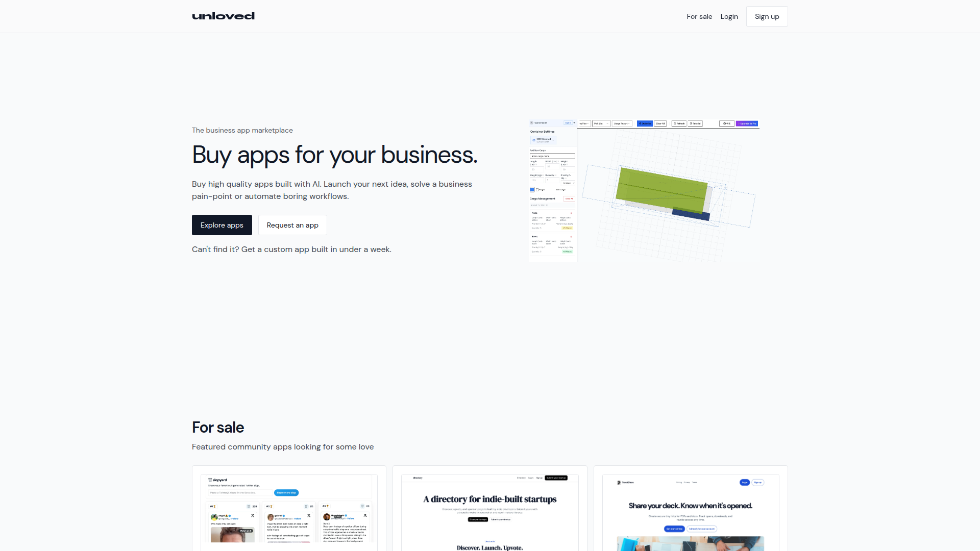The width and height of the screenshot is (980, 551).
Task: Expand Usage Report dropdown in hero screenshot
Action: pyautogui.click(x=622, y=123)
